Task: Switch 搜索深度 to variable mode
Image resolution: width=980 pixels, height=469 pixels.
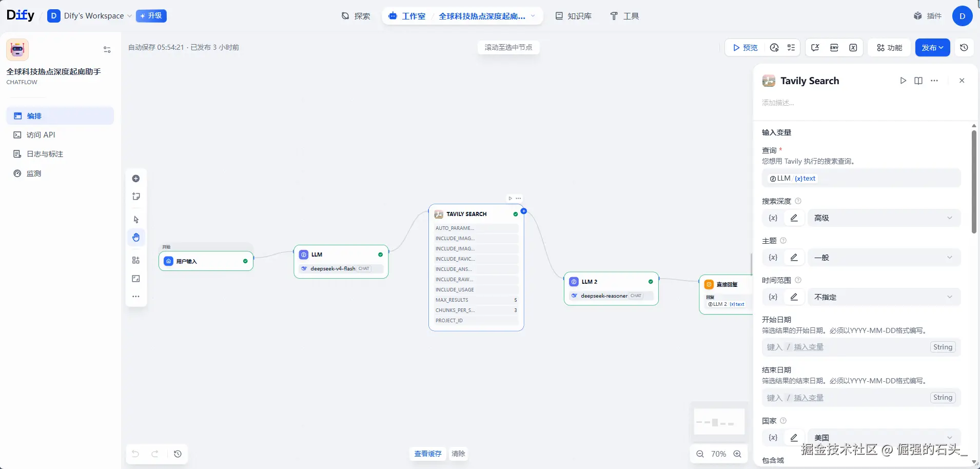Action: click(773, 218)
